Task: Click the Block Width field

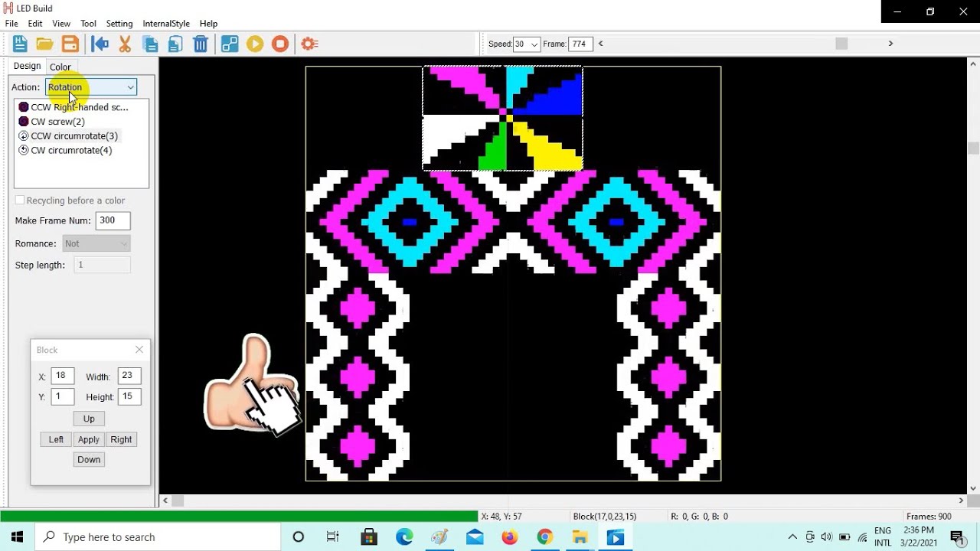Action: point(129,376)
